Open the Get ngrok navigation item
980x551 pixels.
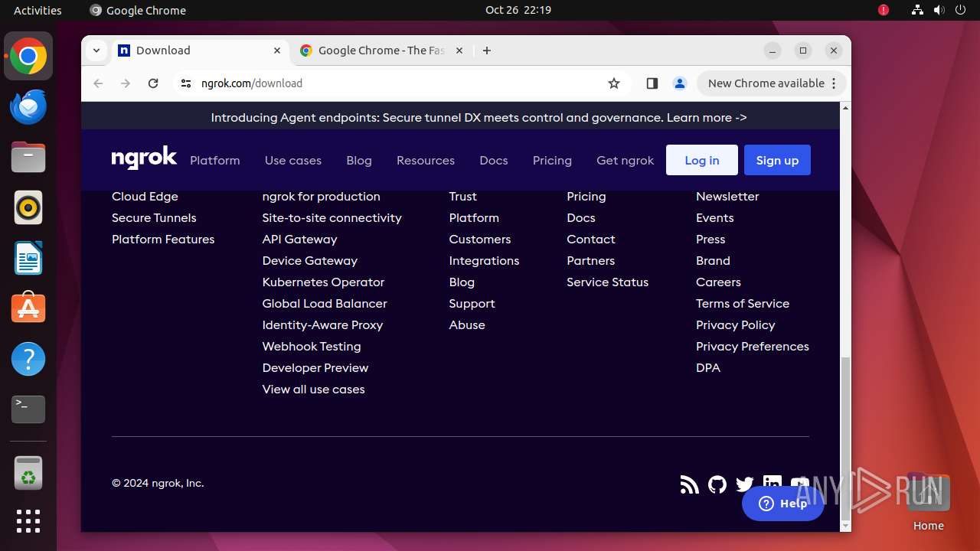[626, 160]
